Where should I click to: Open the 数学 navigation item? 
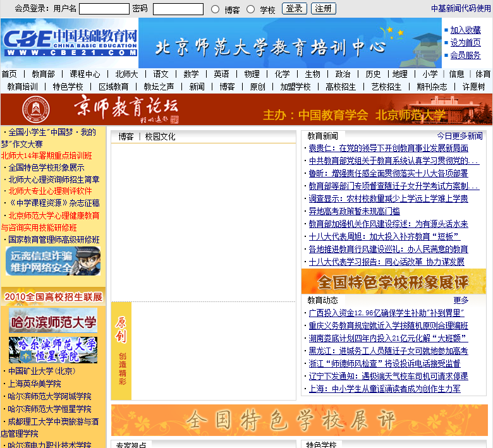[x=191, y=74]
